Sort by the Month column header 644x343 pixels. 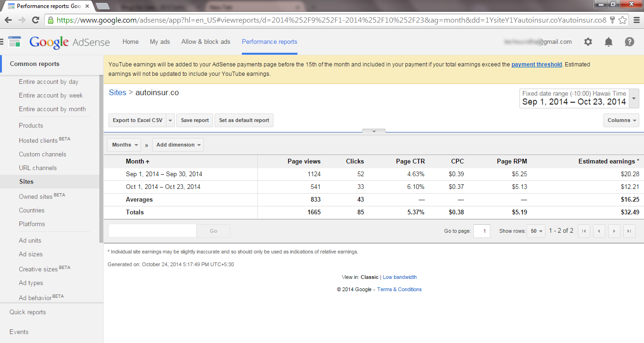click(138, 161)
